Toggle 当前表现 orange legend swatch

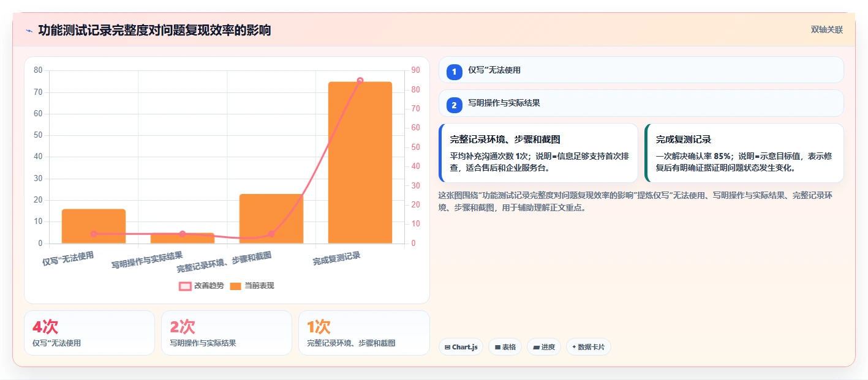tap(235, 286)
